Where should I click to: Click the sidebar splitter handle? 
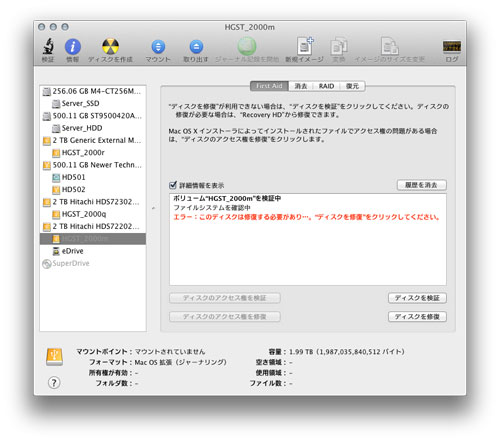[153, 208]
